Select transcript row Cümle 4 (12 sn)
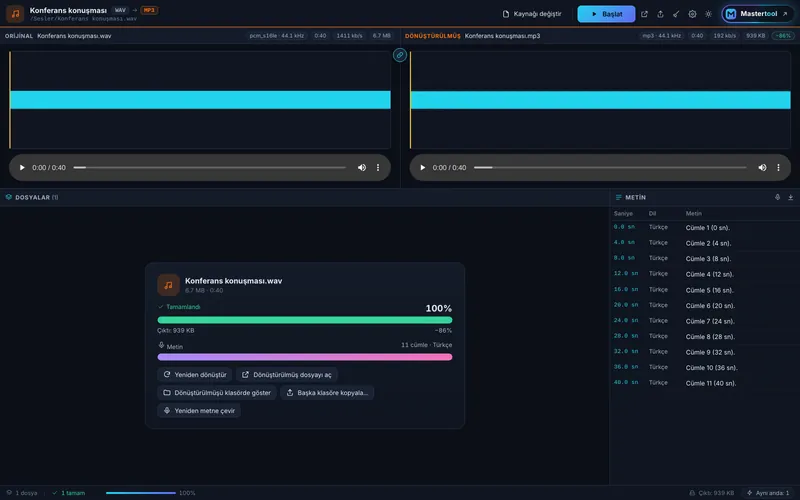Image resolution: width=800 pixels, height=500 pixels. pos(705,274)
